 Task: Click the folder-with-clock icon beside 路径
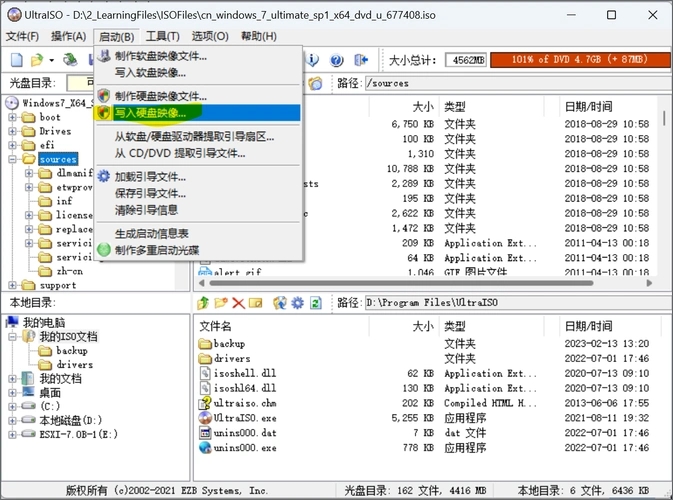[x=315, y=83]
